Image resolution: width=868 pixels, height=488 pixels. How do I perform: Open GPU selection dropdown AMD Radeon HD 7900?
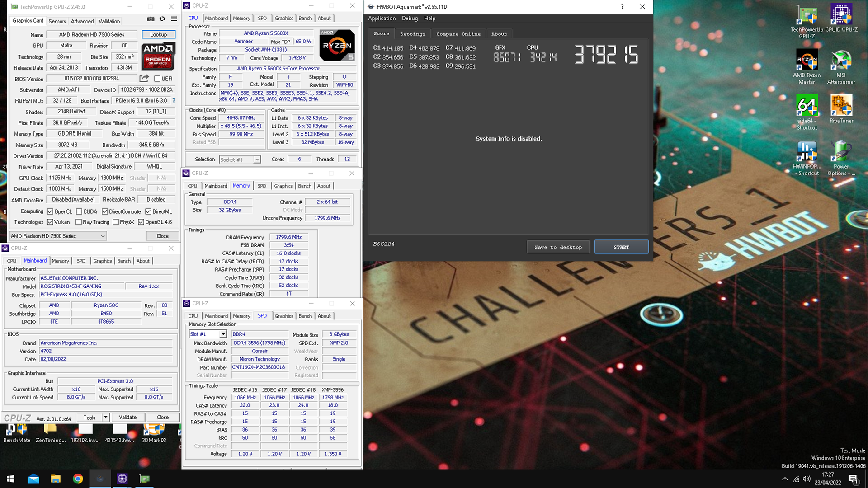58,236
